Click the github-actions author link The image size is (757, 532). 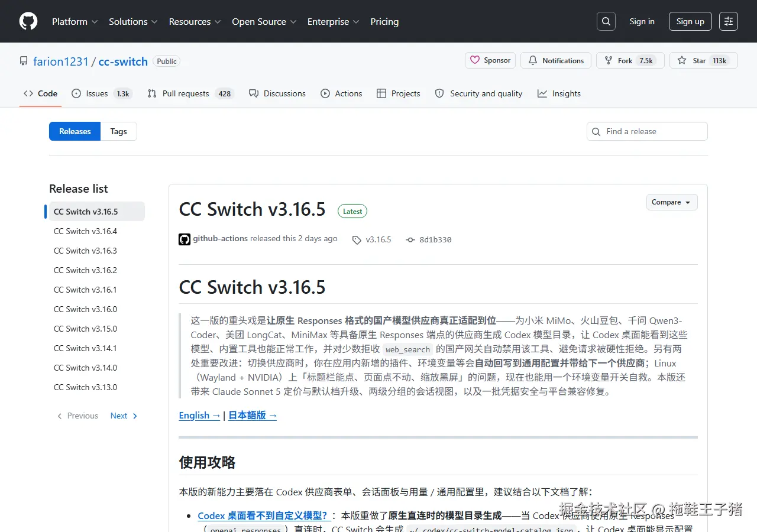coord(221,239)
